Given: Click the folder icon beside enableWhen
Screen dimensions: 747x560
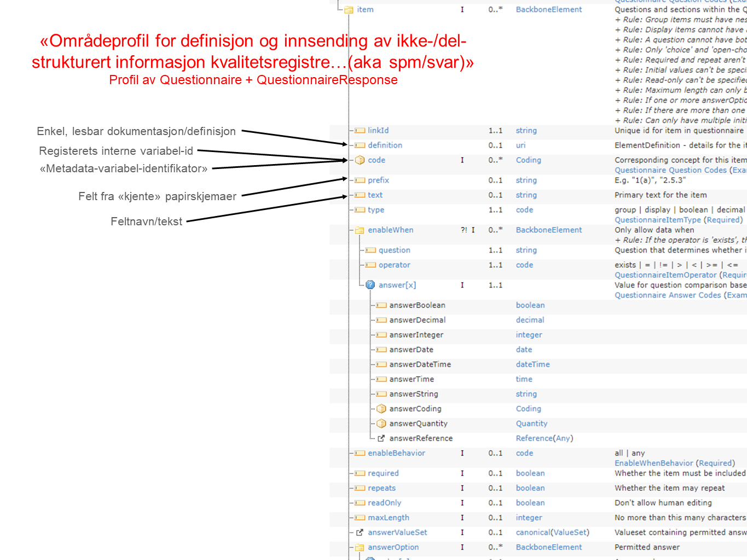Looking at the screenshot, I should click(360, 230).
